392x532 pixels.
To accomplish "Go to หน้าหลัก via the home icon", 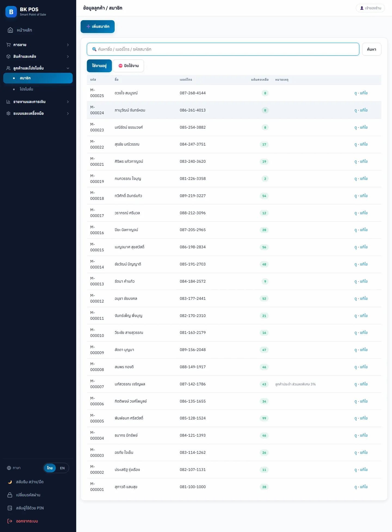I will (10, 30).
